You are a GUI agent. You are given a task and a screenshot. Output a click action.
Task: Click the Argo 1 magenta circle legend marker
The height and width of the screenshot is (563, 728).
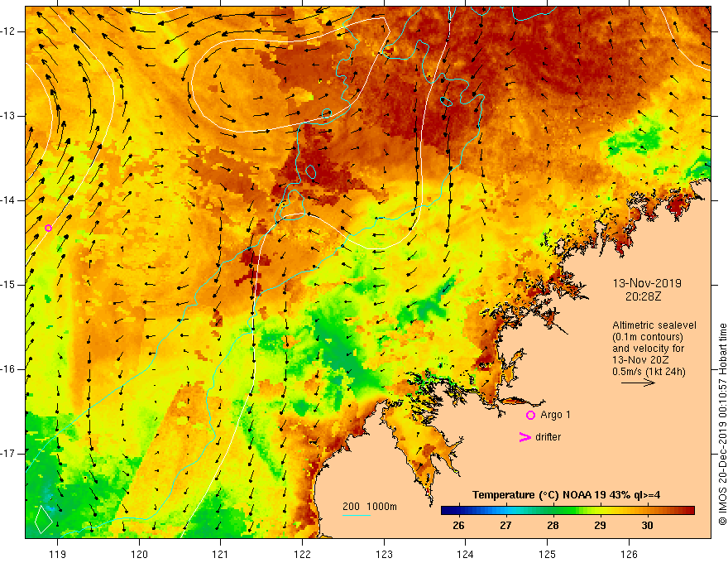click(530, 416)
